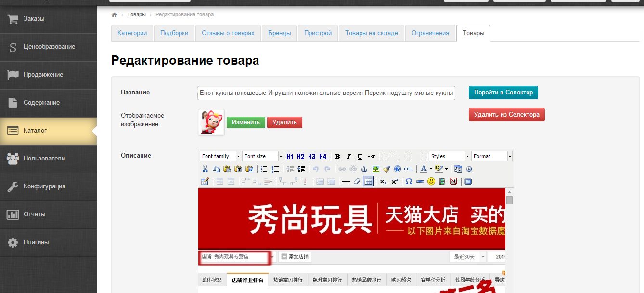The width and height of the screenshot is (644, 293).
Task: Click the green Изменить button
Action: click(x=246, y=122)
